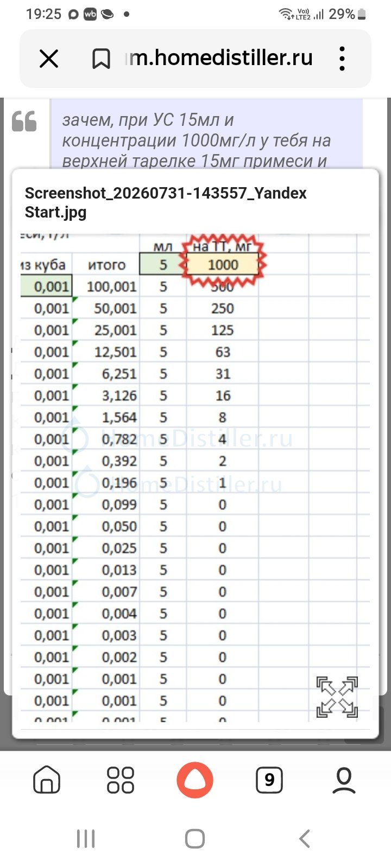Tap the green cell containing 5 under мл
Image resolution: width=391 pixels, height=868 pixels.
[163, 265]
